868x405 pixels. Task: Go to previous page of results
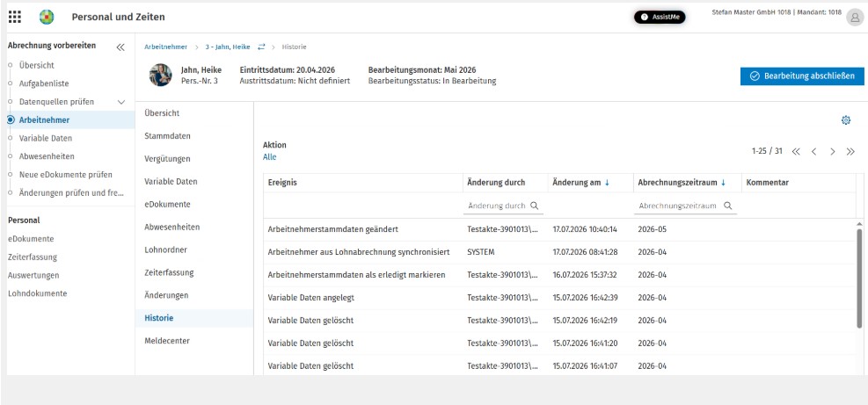click(813, 152)
